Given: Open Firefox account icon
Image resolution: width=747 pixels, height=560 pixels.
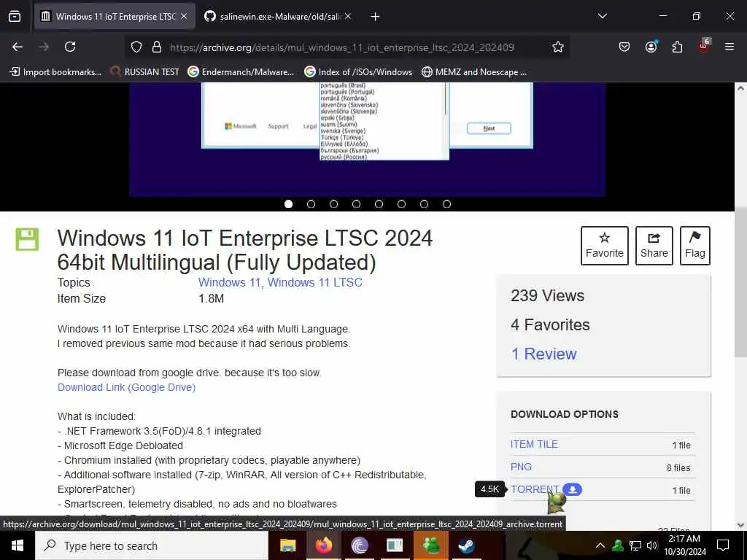Looking at the screenshot, I should (x=651, y=47).
